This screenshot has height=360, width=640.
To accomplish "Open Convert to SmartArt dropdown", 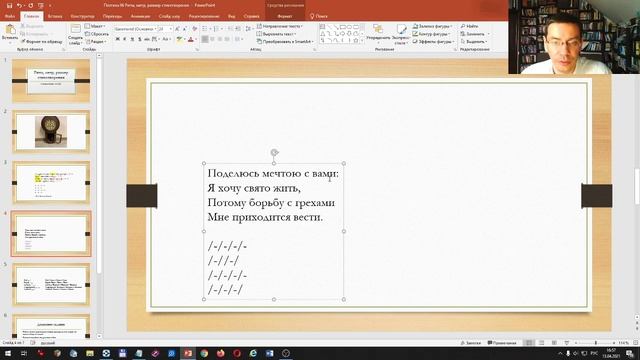I will click(x=285, y=42).
